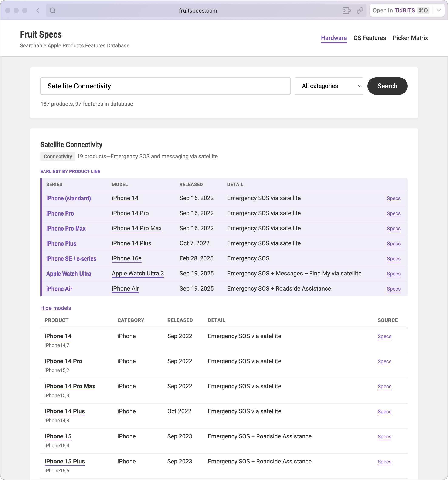Screen dimensions: 448x480
Task: Click iPhone 14 product in models list
Action: click(58, 336)
